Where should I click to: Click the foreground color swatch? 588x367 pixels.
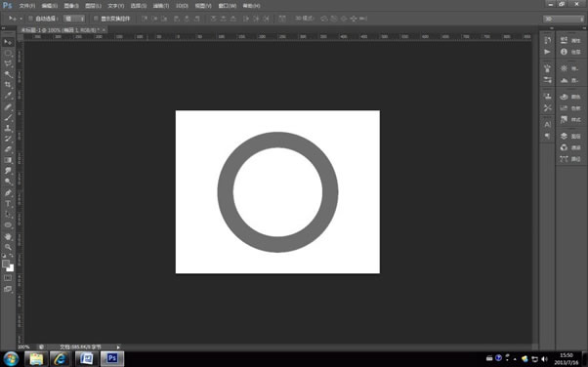click(6, 264)
